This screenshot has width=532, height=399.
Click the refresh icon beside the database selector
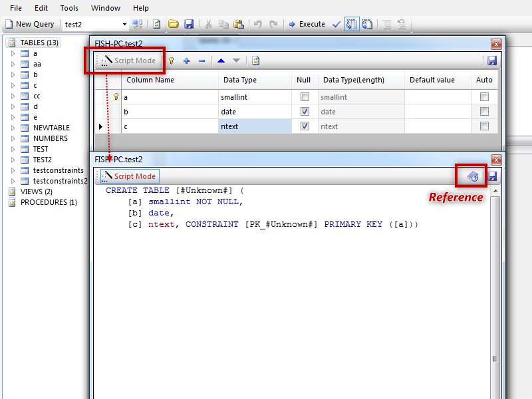156,24
